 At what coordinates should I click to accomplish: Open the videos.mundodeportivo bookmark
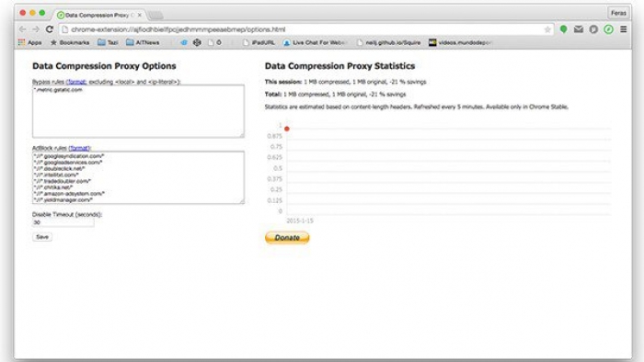(x=460, y=42)
